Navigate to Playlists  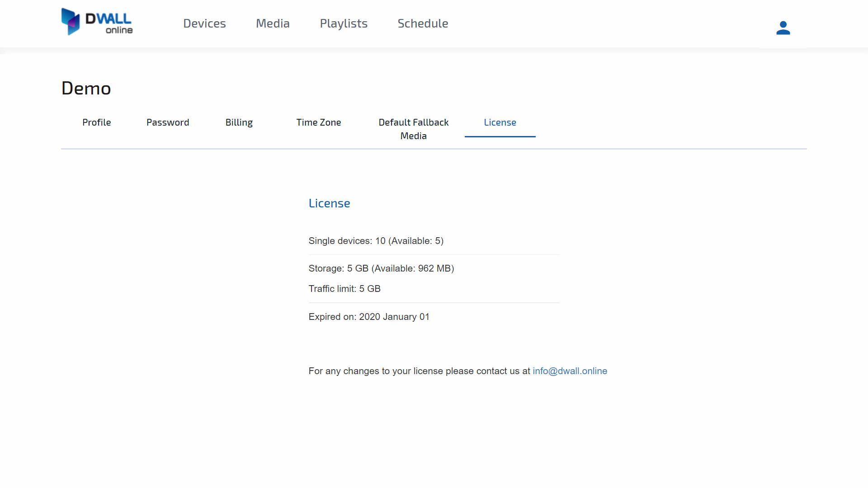tap(344, 23)
